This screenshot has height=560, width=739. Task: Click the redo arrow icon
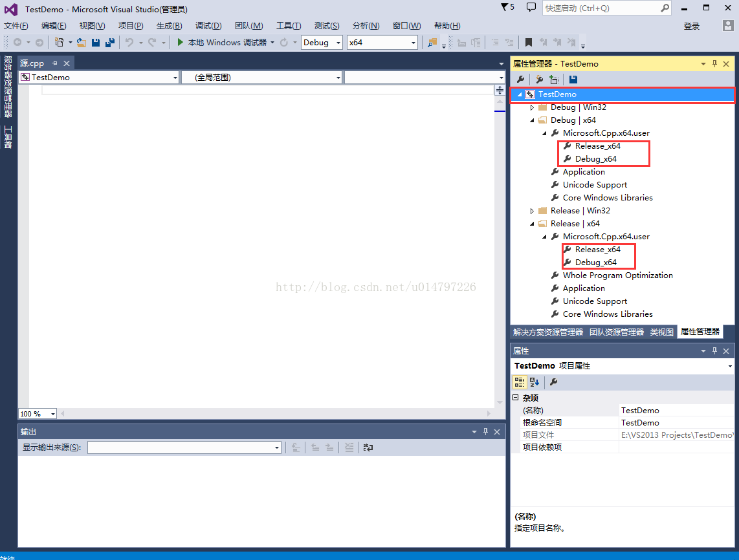point(152,43)
